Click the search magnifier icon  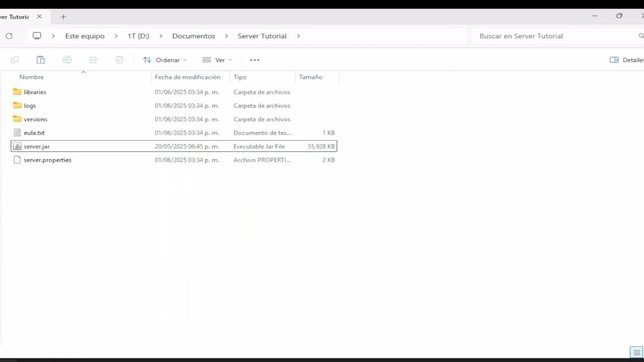640,36
